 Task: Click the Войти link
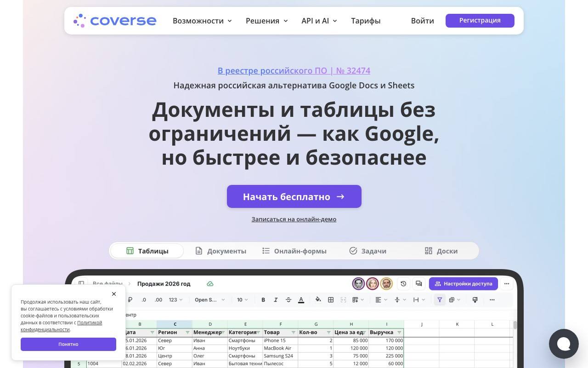coord(423,21)
